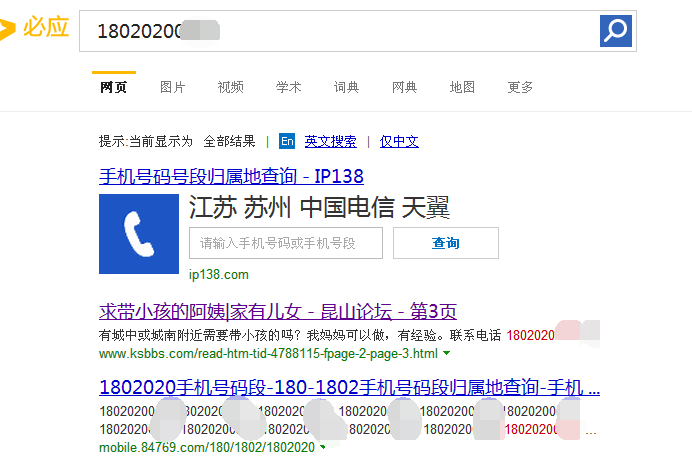692x468 pixels.
Task: Filter results with 仅中文
Action: tap(399, 141)
